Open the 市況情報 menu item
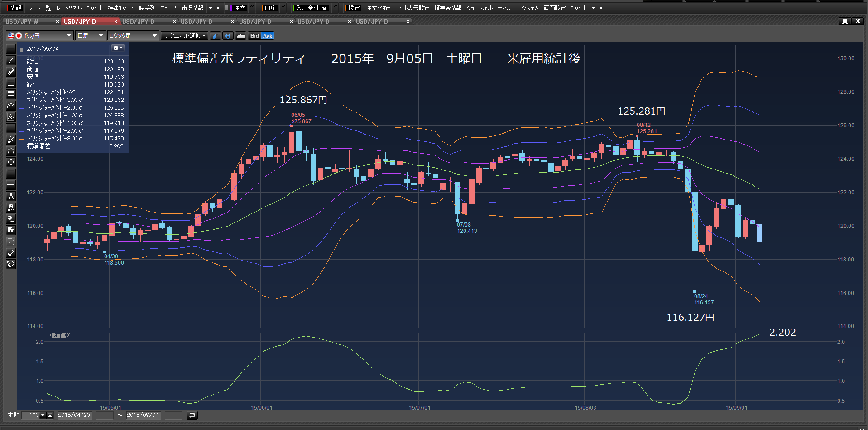Screen dimensions: 868x430 pos(192,8)
